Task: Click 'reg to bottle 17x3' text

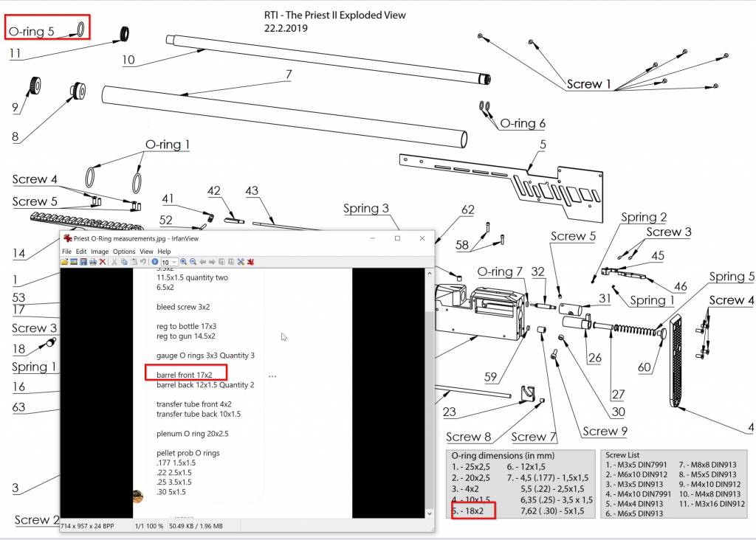Action: tap(186, 326)
